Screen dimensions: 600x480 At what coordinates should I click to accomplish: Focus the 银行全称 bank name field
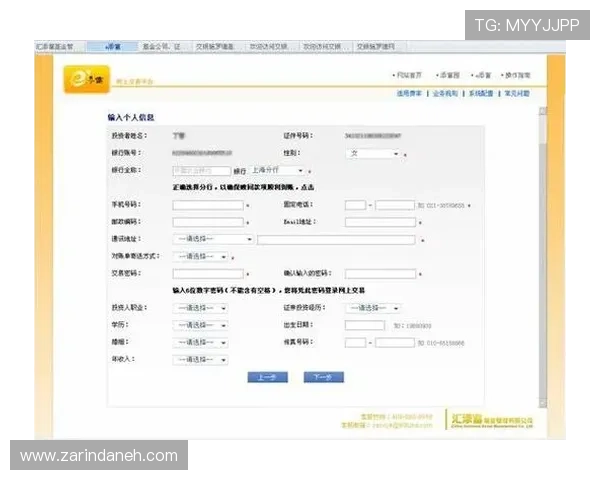click(x=202, y=171)
